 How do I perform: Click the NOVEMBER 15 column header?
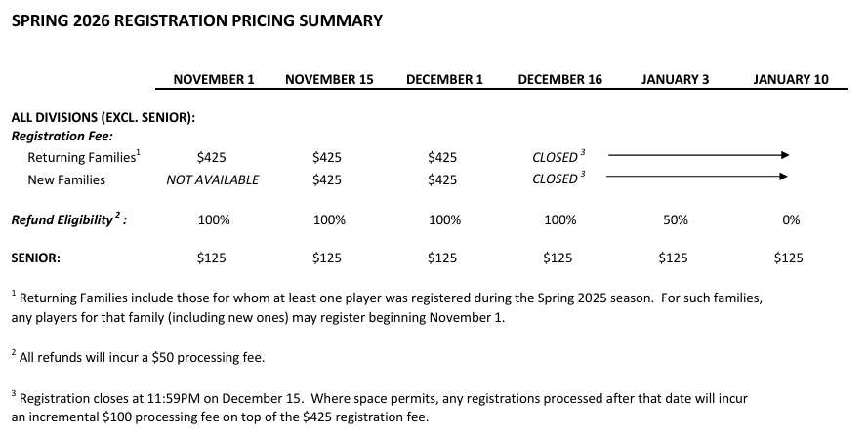point(329,80)
